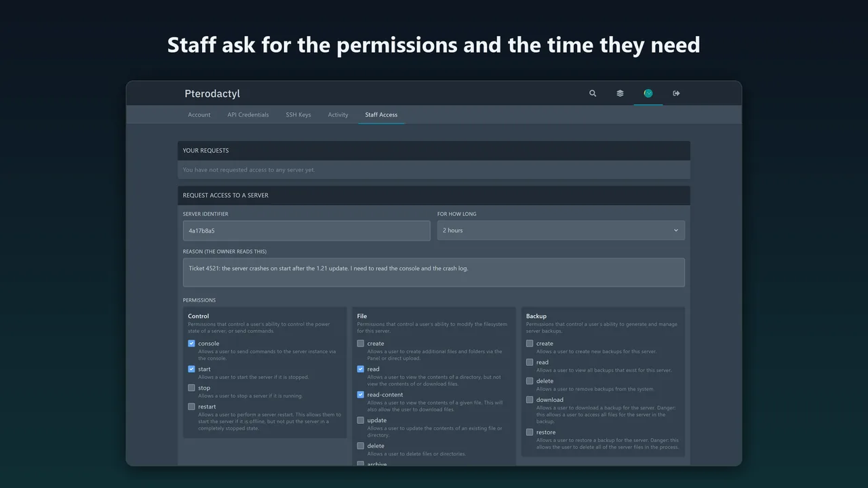The image size is (868, 488).
Task: Open the search magnifier icon
Action: click(x=593, y=94)
